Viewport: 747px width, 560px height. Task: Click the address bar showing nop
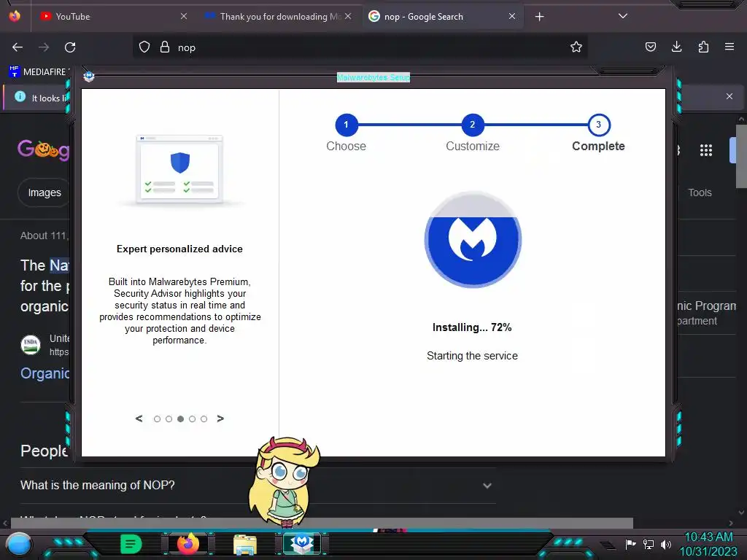click(360, 47)
